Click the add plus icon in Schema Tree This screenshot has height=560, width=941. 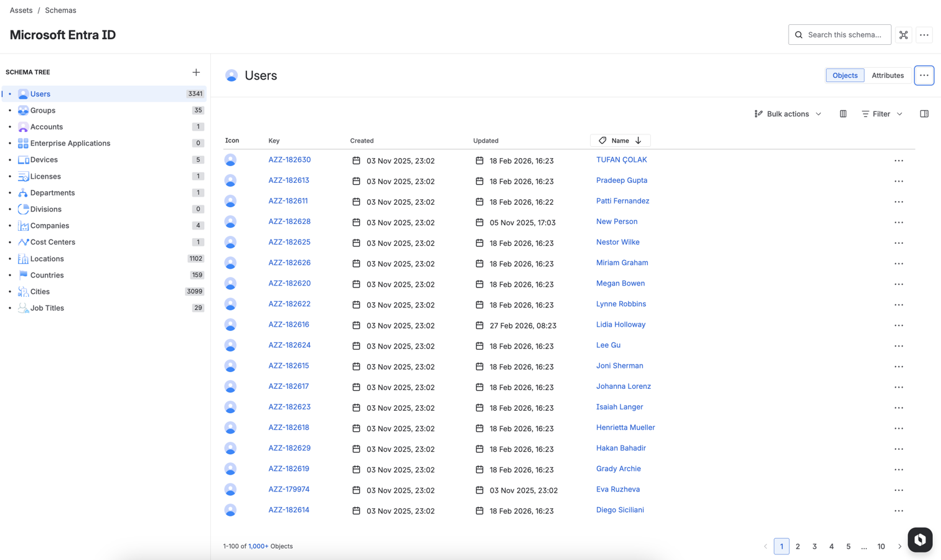tap(196, 72)
